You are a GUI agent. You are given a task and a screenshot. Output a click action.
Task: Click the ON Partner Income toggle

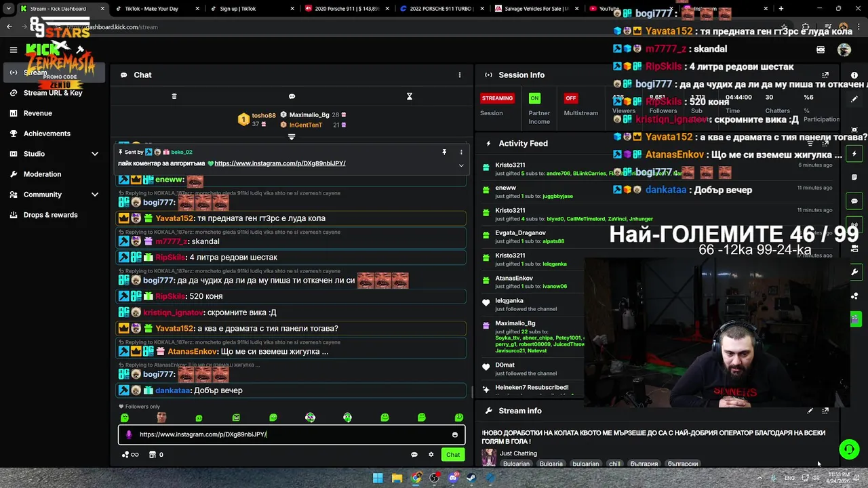click(535, 98)
